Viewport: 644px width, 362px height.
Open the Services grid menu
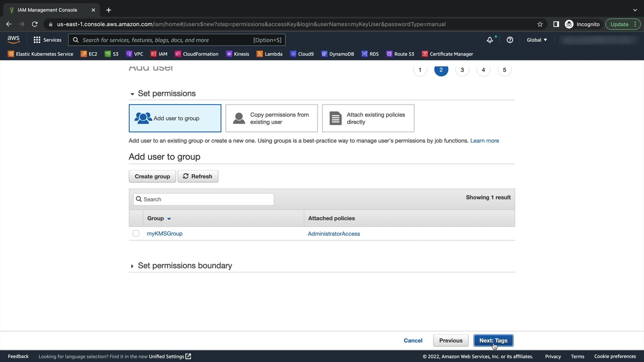pyautogui.click(x=47, y=40)
